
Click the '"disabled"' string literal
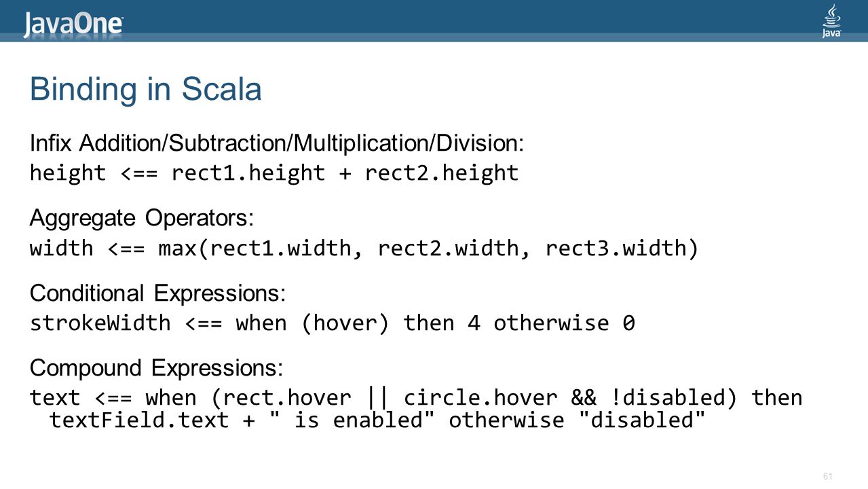point(641,420)
